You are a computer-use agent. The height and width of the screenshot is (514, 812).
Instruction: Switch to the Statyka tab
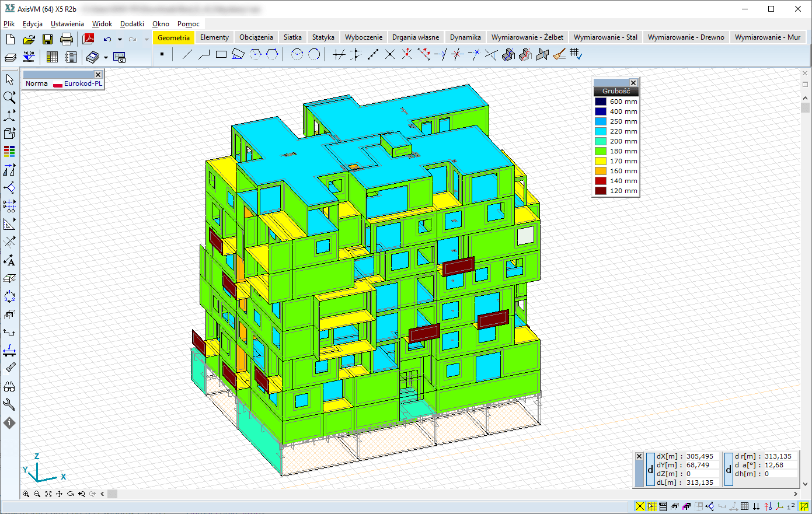point(323,36)
